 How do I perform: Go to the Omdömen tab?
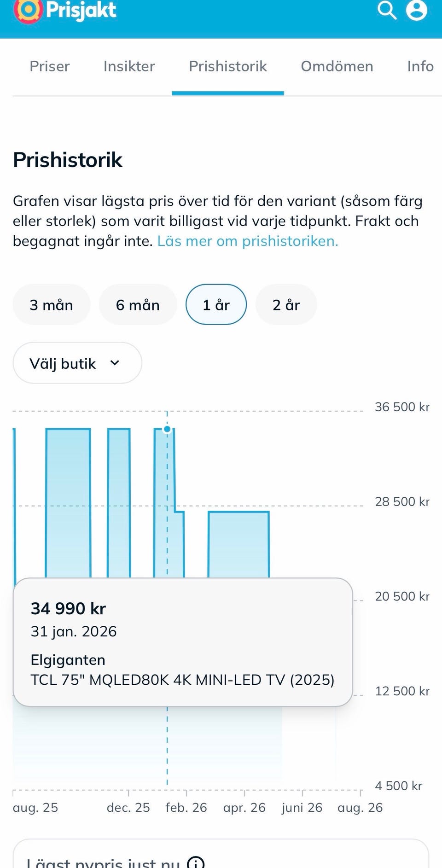click(x=337, y=66)
